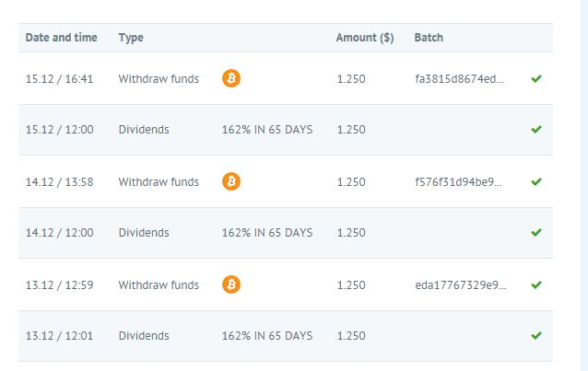Sort by the Amount ($) column header
588x371 pixels.
click(x=364, y=38)
